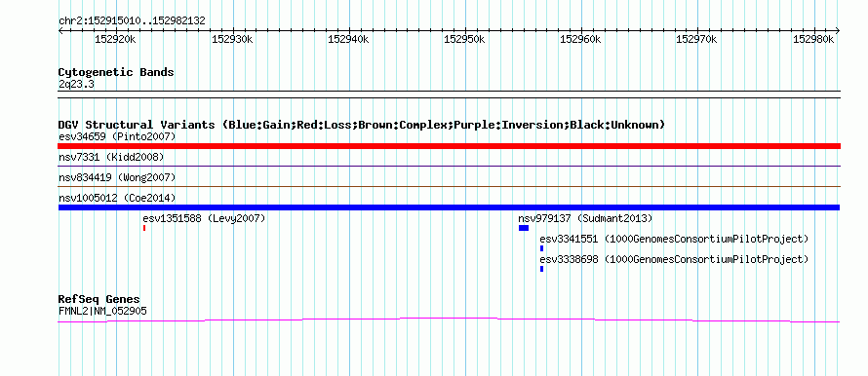The width and height of the screenshot is (868, 376).
Task: Click the 152950k ruler position
Action: point(464,39)
